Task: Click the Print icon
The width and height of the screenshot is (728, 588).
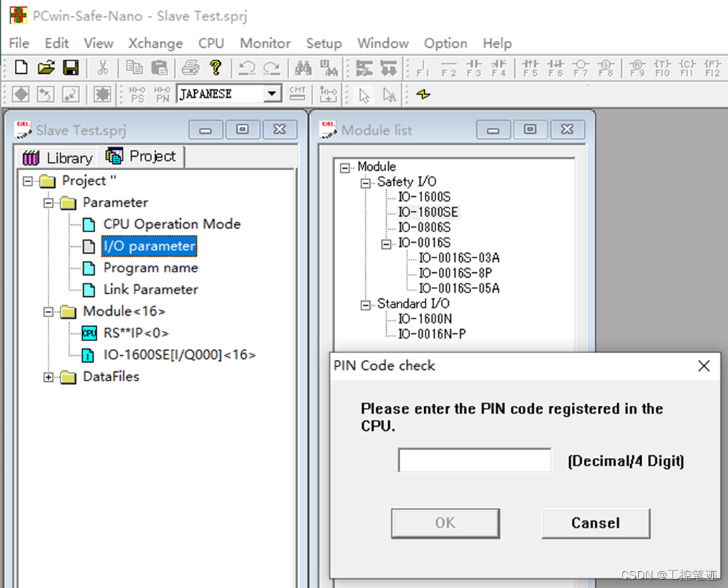Action: point(191,68)
